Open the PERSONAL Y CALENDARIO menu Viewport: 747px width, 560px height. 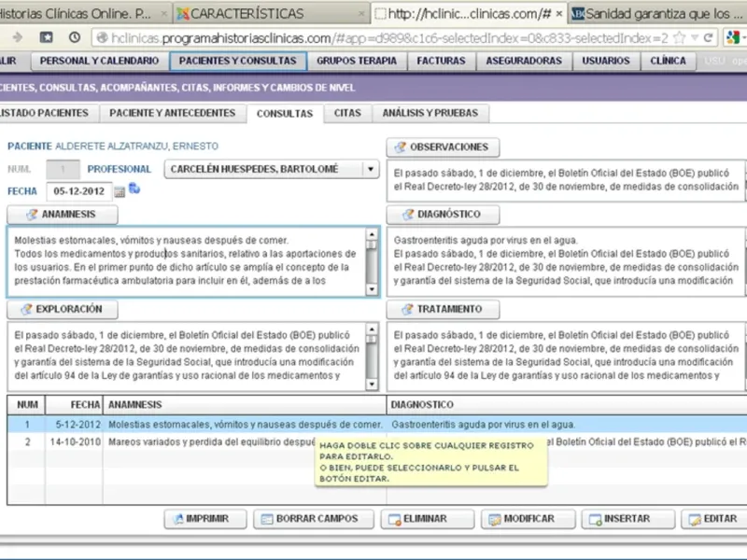point(100,61)
